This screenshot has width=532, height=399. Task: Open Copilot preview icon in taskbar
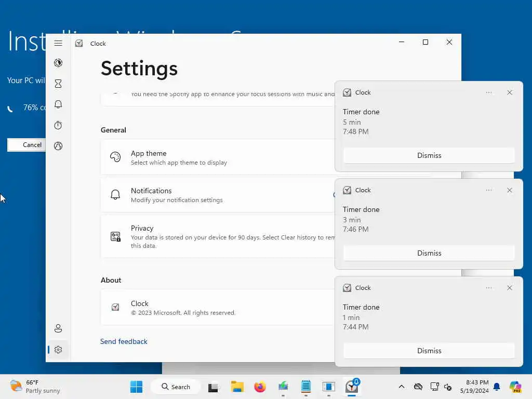tap(515, 387)
